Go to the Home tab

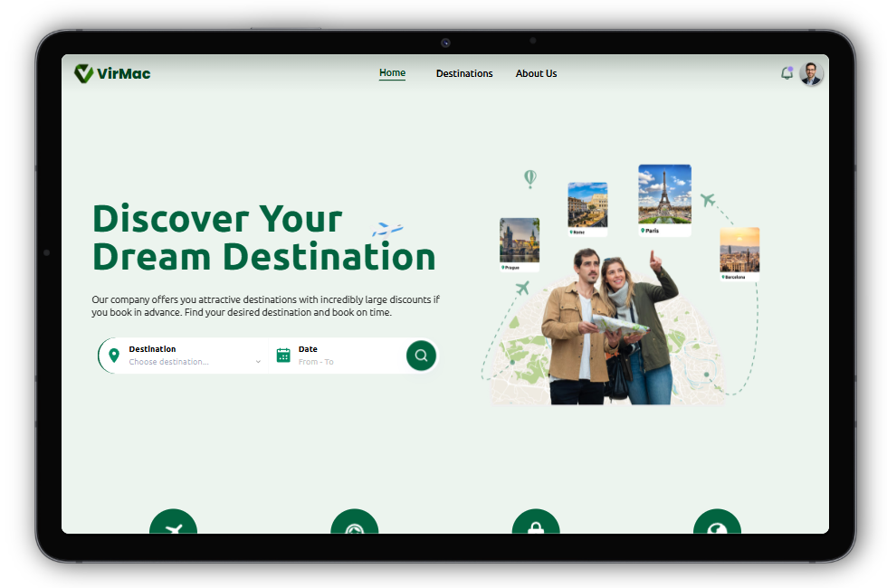click(392, 73)
